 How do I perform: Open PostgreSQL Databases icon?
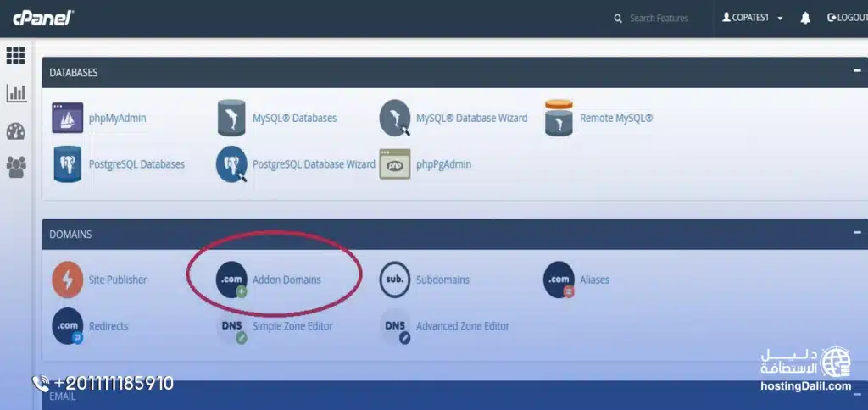(68, 164)
